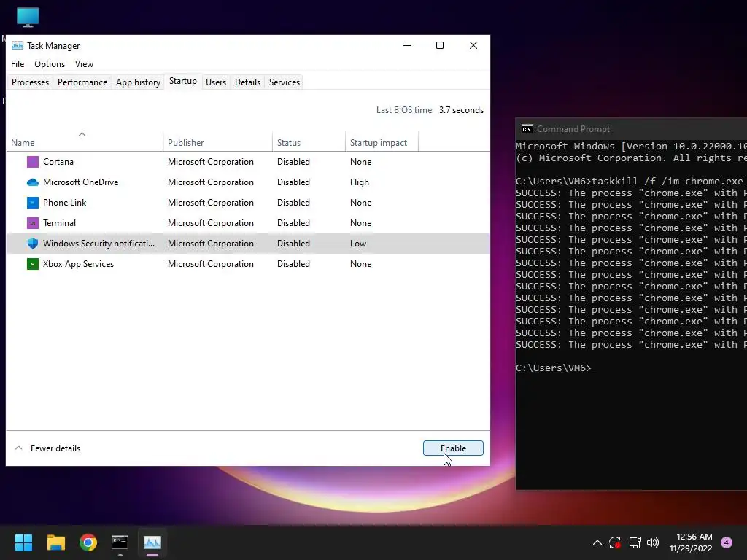Open the network status tray icon
Image resolution: width=747 pixels, height=560 pixels.
[635, 542]
